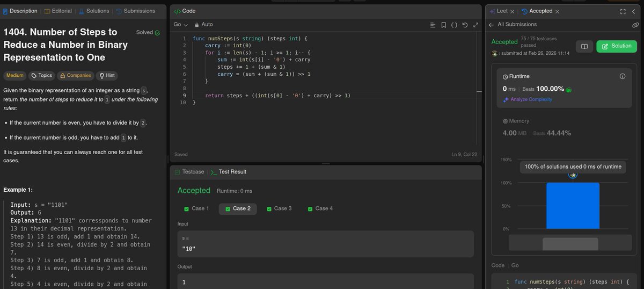Open the Editorial tab

coord(58,11)
